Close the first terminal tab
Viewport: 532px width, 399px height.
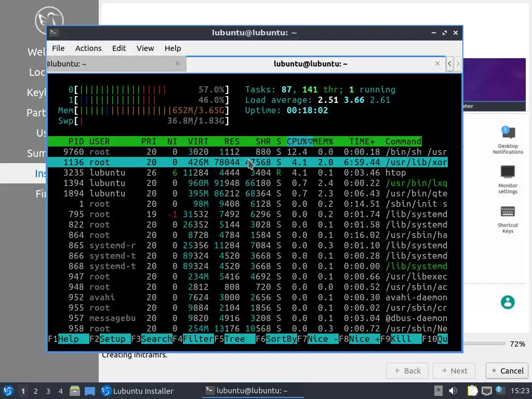tap(178, 63)
